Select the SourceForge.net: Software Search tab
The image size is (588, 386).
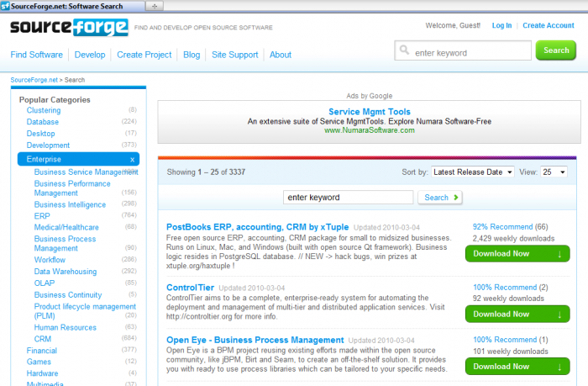[72, 6]
